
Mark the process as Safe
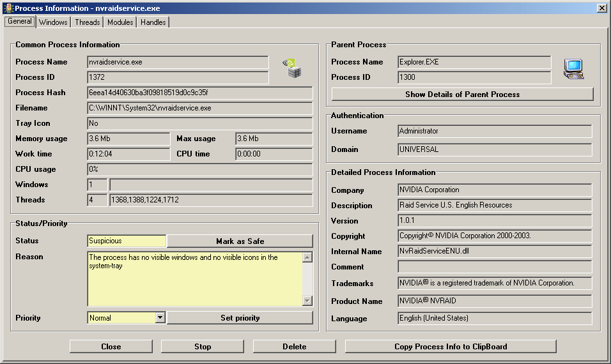pyautogui.click(x=240, y=241)
